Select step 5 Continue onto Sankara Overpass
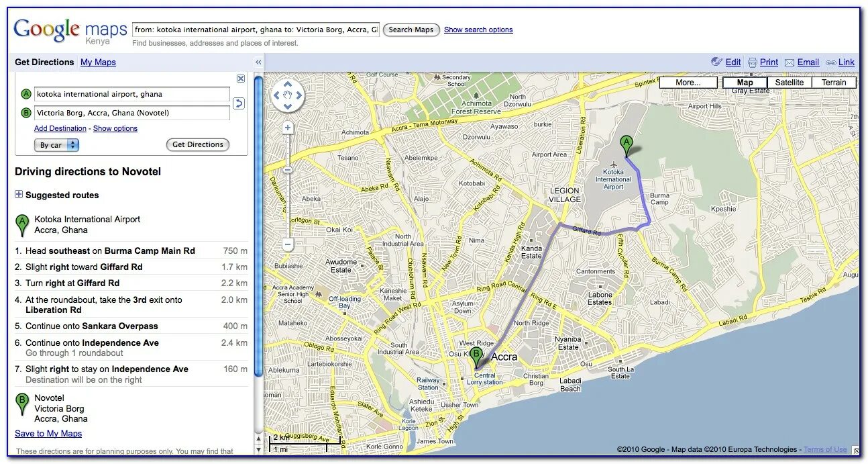The height and width of the screenshot is (464, 868). click(131, 326)
